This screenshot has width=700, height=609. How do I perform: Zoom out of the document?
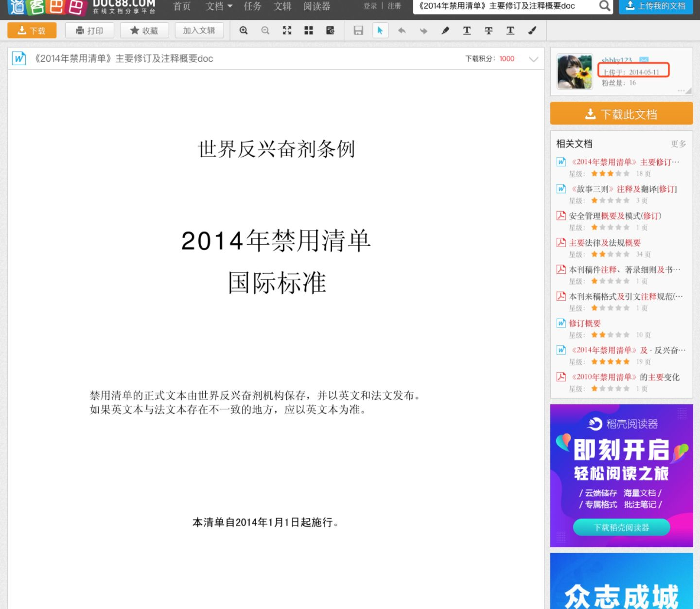(265, 31)
